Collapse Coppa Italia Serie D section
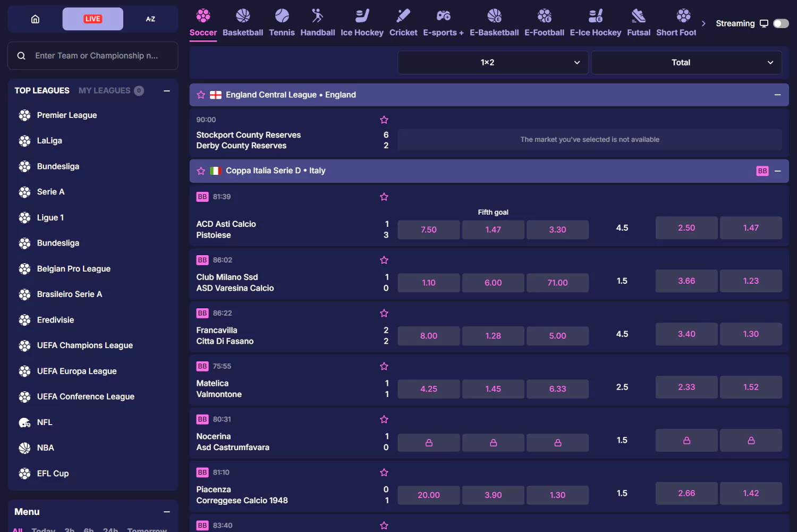Viewport: 797px width, 532px height. tap(777, 171)
